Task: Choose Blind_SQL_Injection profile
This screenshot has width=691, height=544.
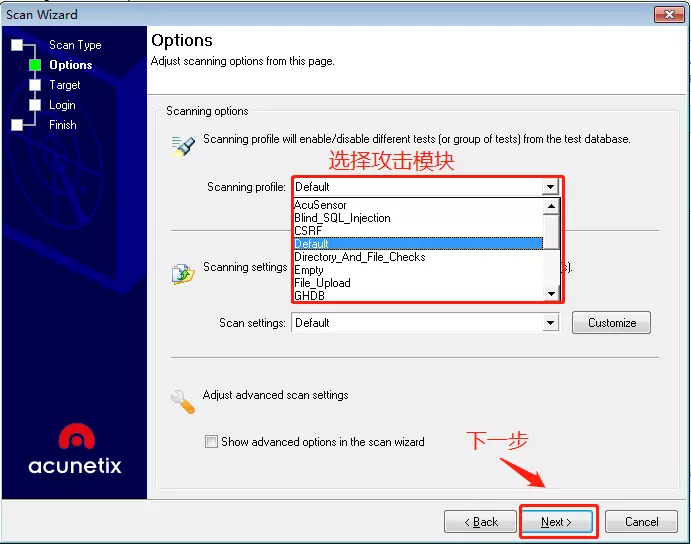Action: tap(418, 218)
